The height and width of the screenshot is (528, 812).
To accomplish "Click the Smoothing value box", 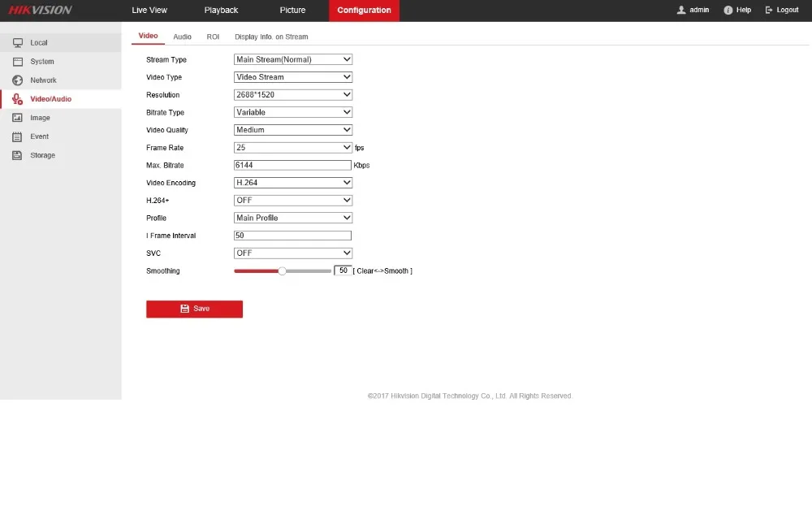I will point(343,270).
